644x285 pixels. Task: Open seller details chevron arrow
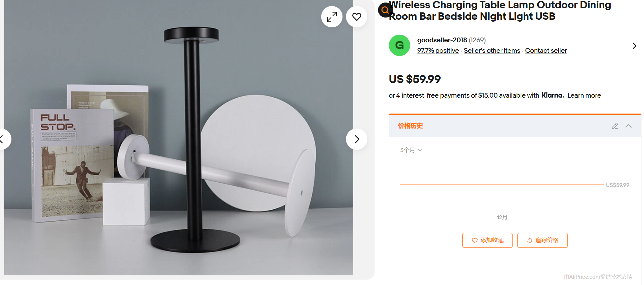coord(634,46)
